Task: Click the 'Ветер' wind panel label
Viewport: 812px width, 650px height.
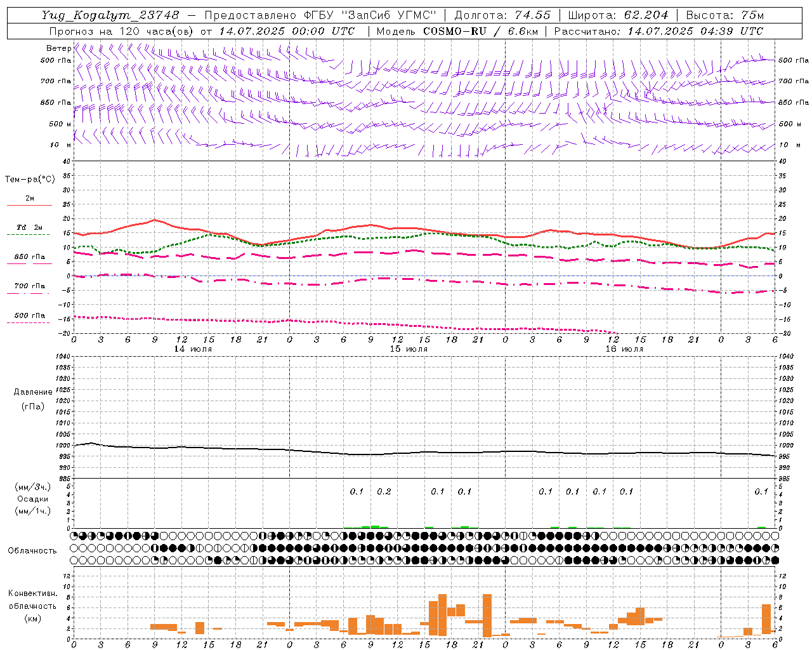Action: (58, 48)
